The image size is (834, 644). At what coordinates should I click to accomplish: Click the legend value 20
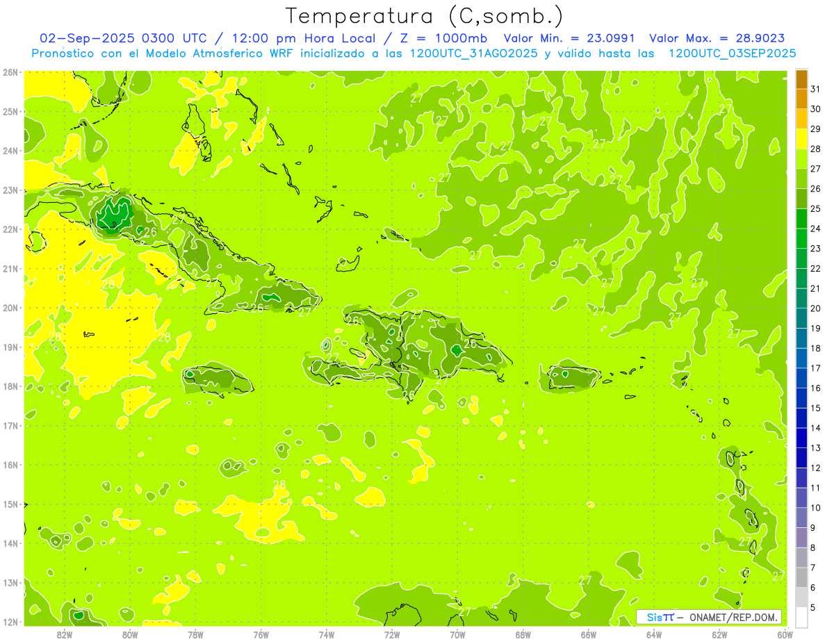[815, 308]
